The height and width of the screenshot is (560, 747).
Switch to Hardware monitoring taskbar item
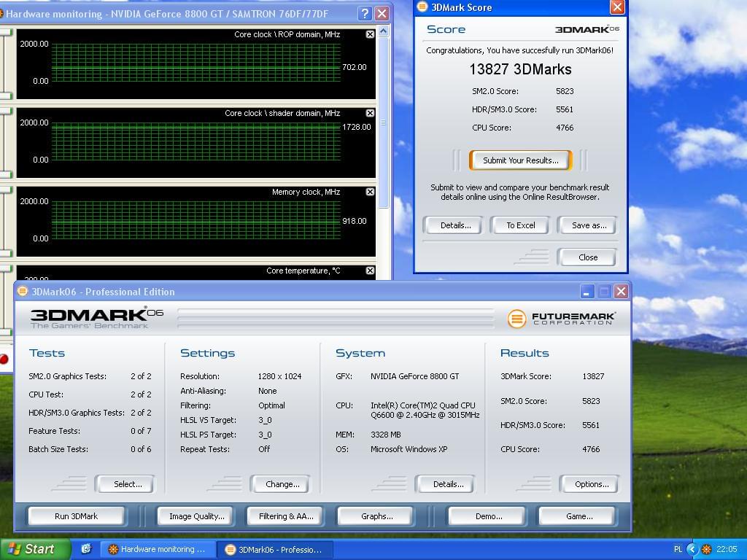pos(158,549)
